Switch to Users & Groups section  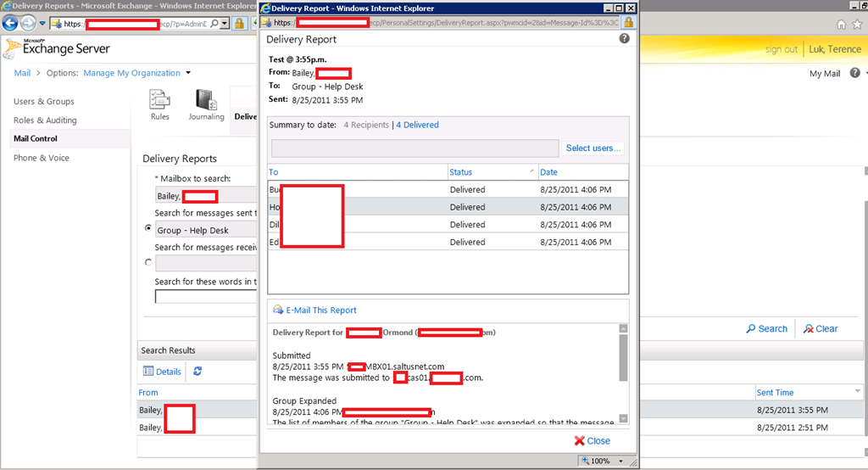(44, 102)
